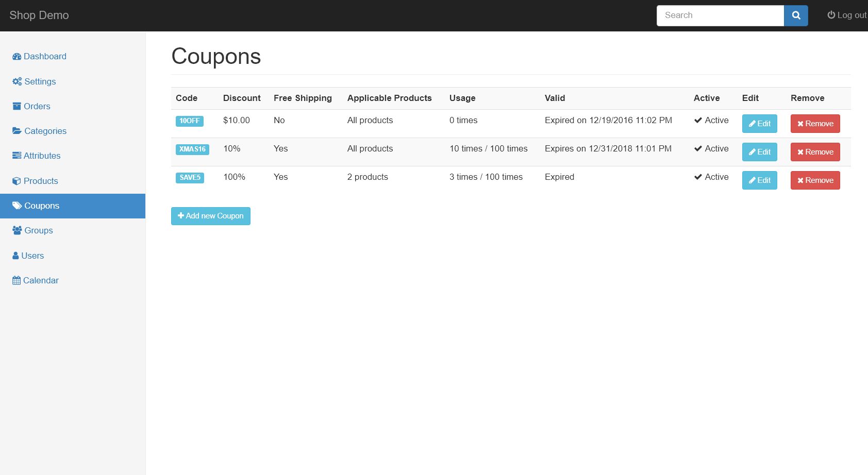
Task: Click the Orders box icon in sidebar
Action: (x=16, y=106)
